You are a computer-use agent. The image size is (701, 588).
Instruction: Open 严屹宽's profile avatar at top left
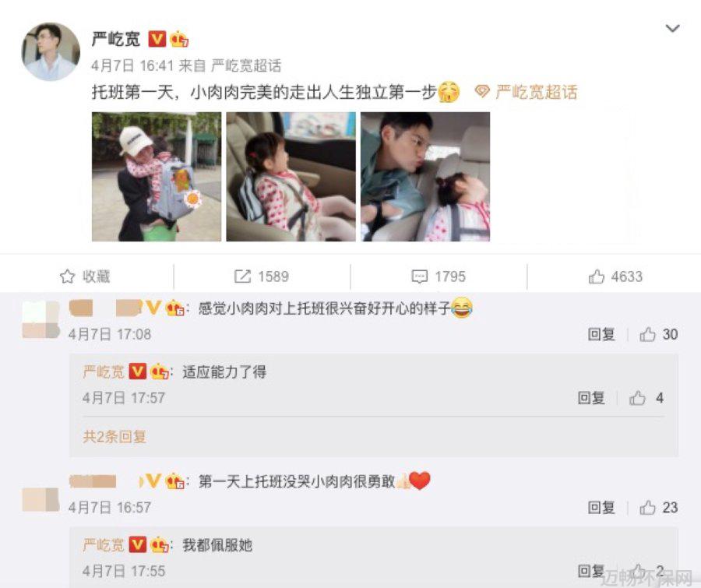point(51,51)
